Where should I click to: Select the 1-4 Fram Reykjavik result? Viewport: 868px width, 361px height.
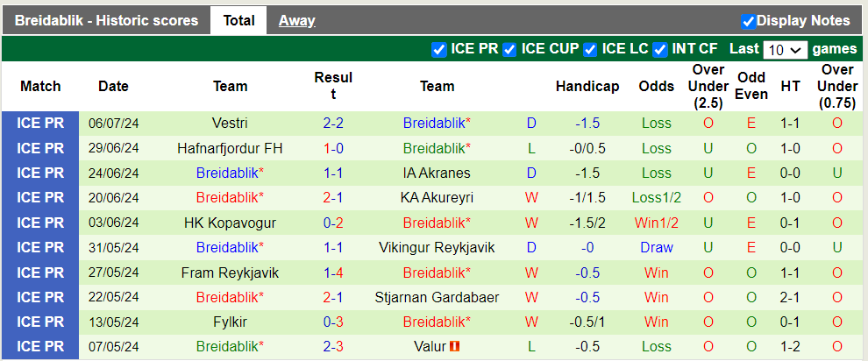pos(333,273)
